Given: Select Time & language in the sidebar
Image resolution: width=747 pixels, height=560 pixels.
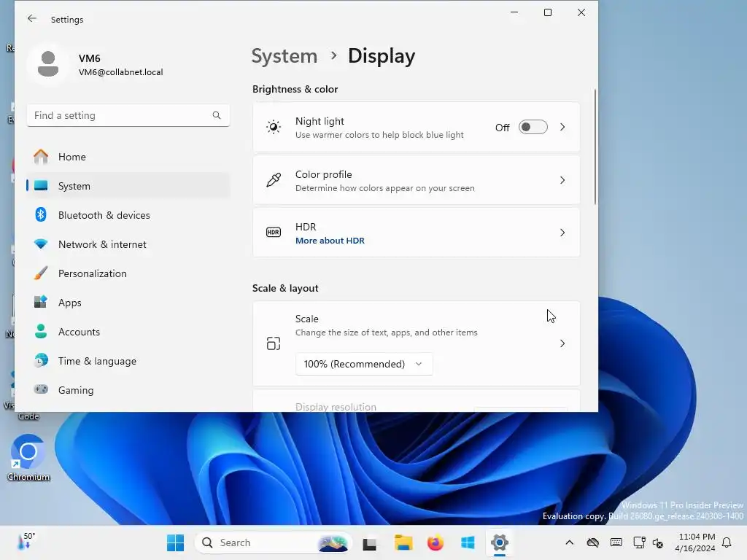Looking at the screenshot, I should click(x=128, y=361).
